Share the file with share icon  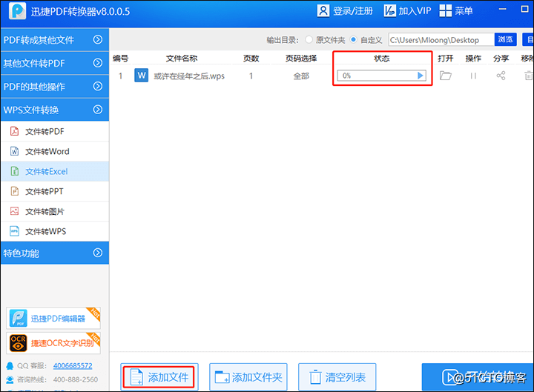(501, 76)
